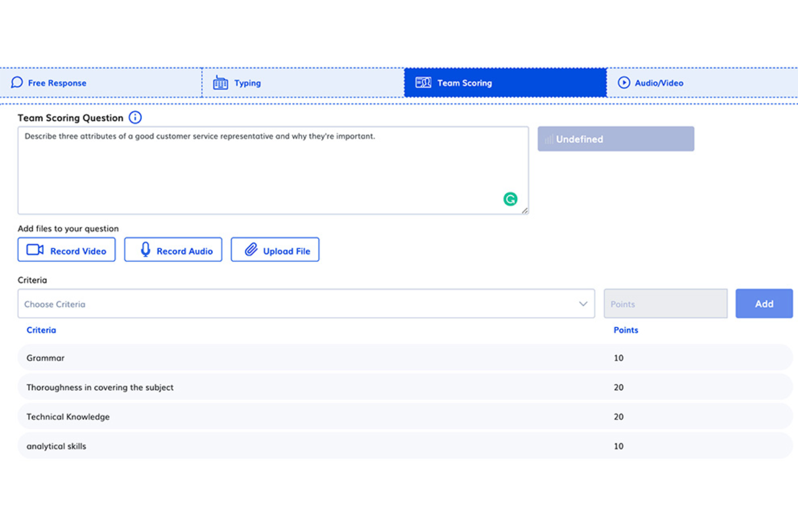Click the speech bubble icon on Free Response tab
Viewport: 798px width, 532px height.
(17, 82)
